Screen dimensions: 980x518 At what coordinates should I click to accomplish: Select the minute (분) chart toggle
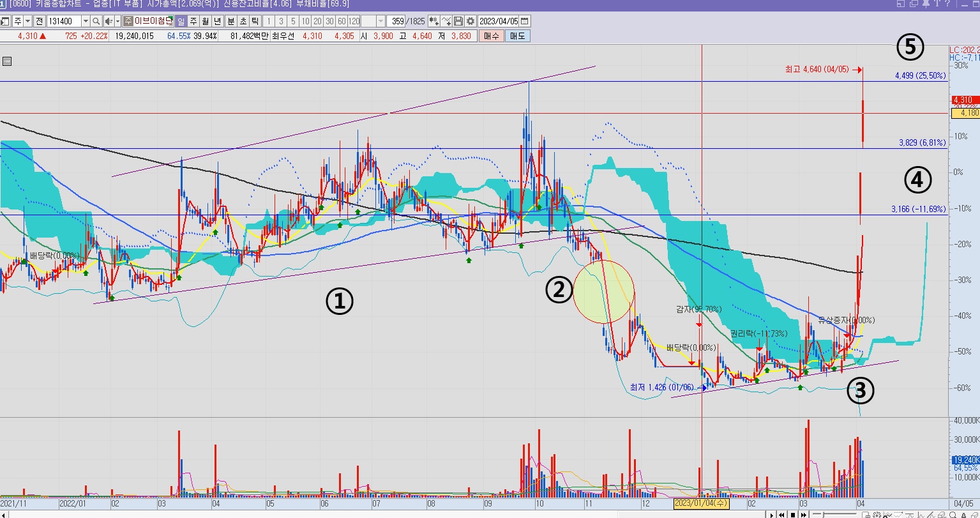point(230,21)
